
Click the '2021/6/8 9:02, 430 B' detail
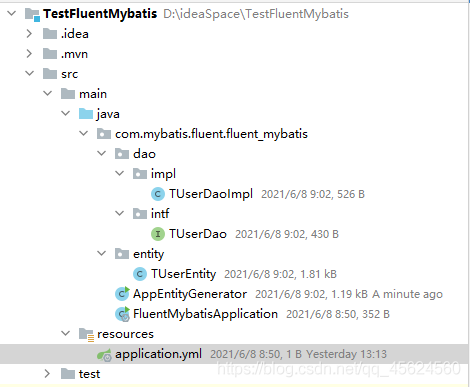coord(287,234)
